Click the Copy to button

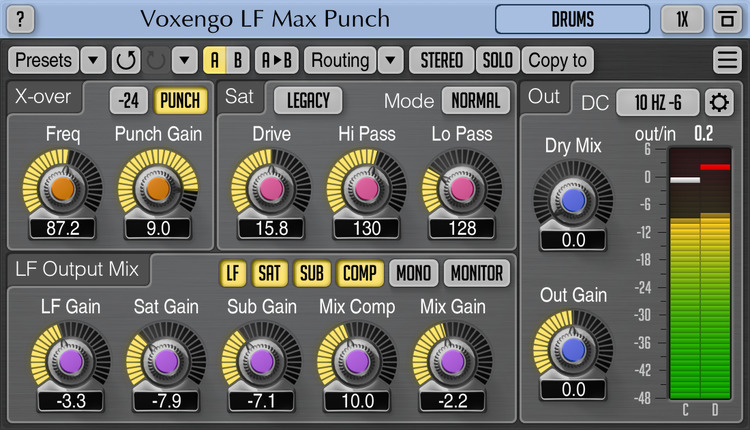[557, 60]
